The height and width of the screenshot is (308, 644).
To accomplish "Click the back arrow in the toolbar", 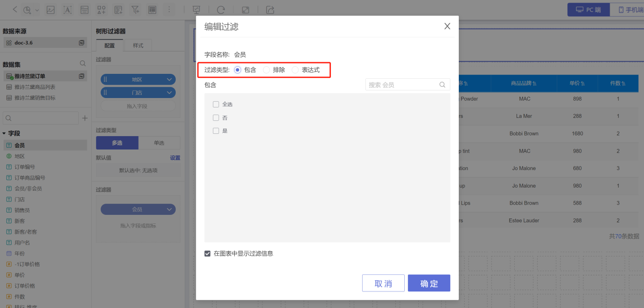I will [x=15, y=9].
